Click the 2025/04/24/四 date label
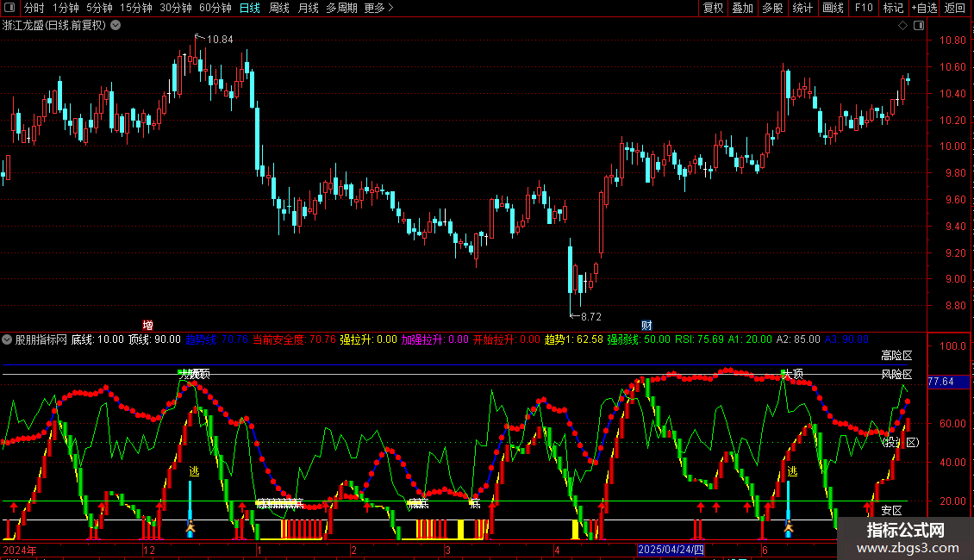The width and height of the screenshot is (974, 560). pyautogui.click(x=671, y=550)
